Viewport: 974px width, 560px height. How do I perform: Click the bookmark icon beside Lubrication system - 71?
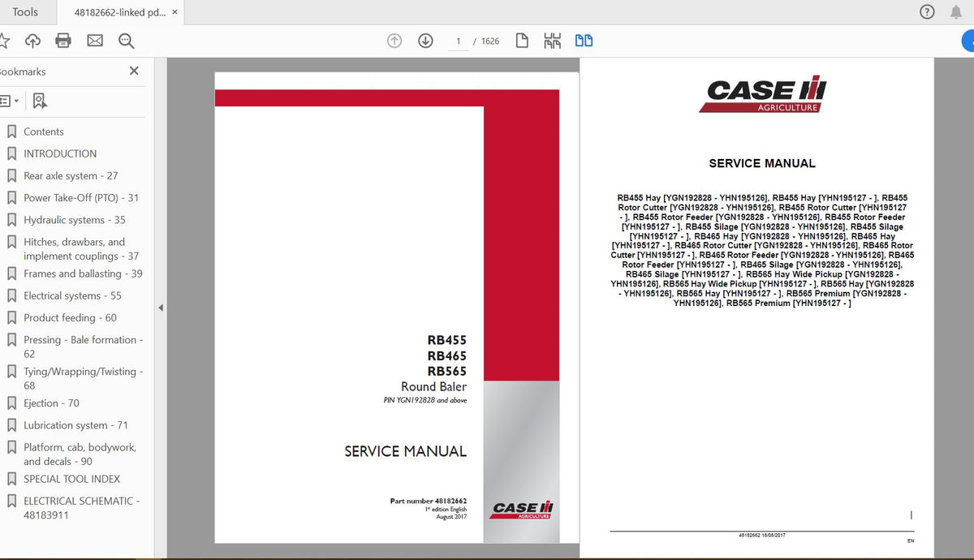(x=11, y=424)
